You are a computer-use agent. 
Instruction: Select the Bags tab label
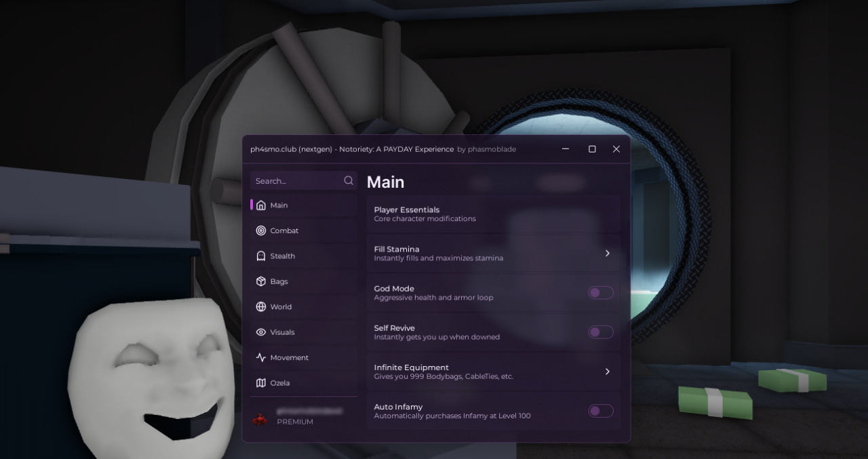[279, 281]
